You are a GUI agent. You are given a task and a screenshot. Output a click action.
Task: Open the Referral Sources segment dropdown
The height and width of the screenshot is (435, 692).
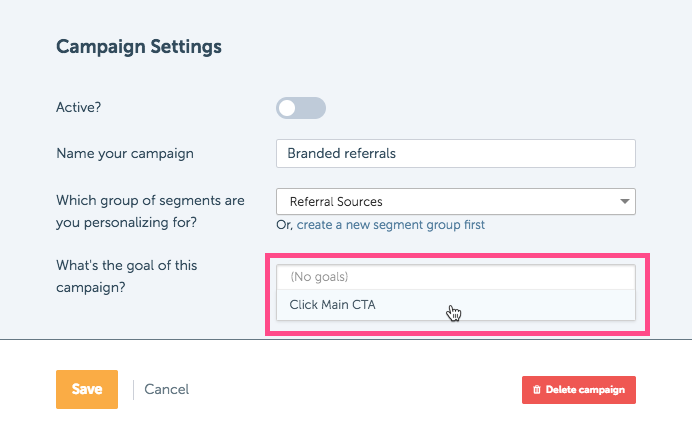pos(456,202)
